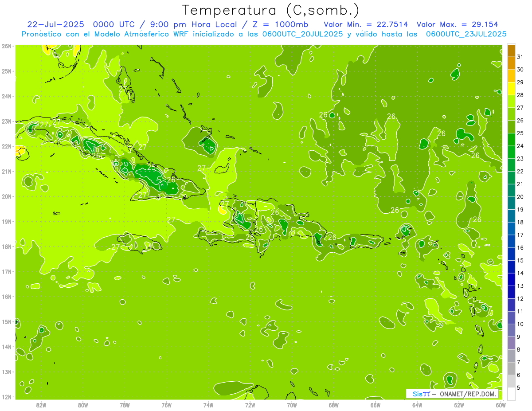The image size is (532, 411).
Task: Click the '25' contour label over eastern Cuba
Action: click(x=152, y=168)
